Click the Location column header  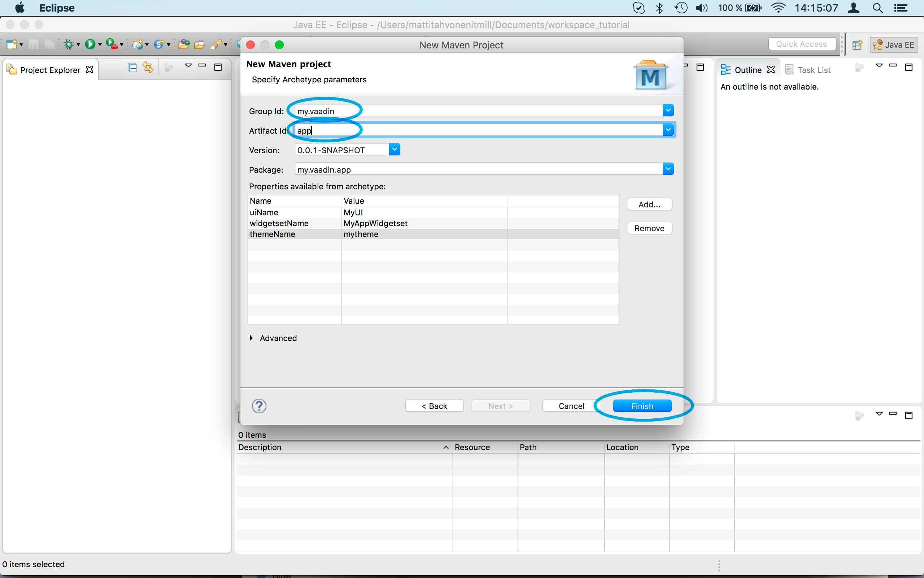click(636, 447)
